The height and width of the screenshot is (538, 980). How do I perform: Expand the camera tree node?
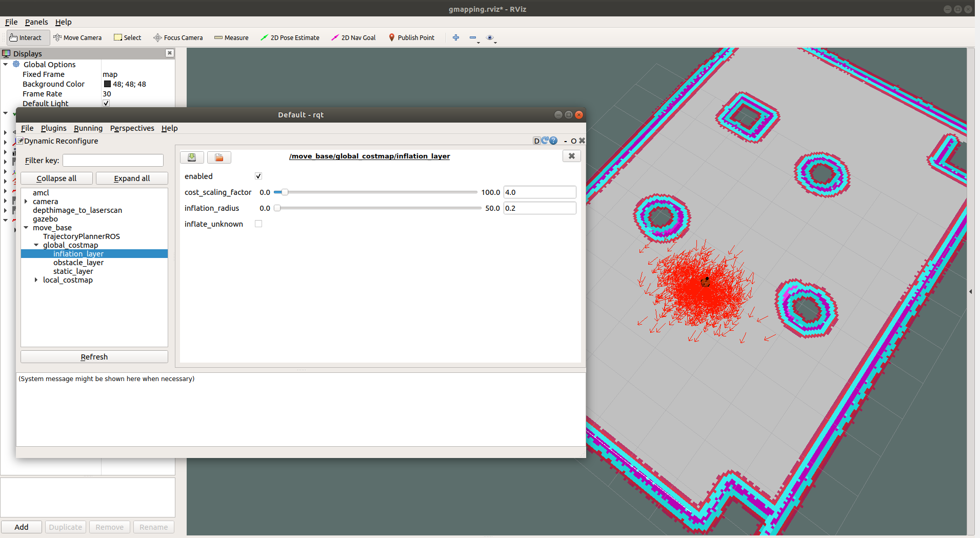(26, 202)
